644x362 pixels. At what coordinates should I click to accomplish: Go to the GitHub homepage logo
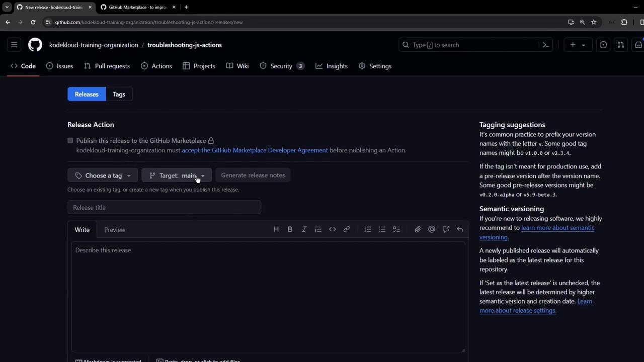(x=35, y=45)
